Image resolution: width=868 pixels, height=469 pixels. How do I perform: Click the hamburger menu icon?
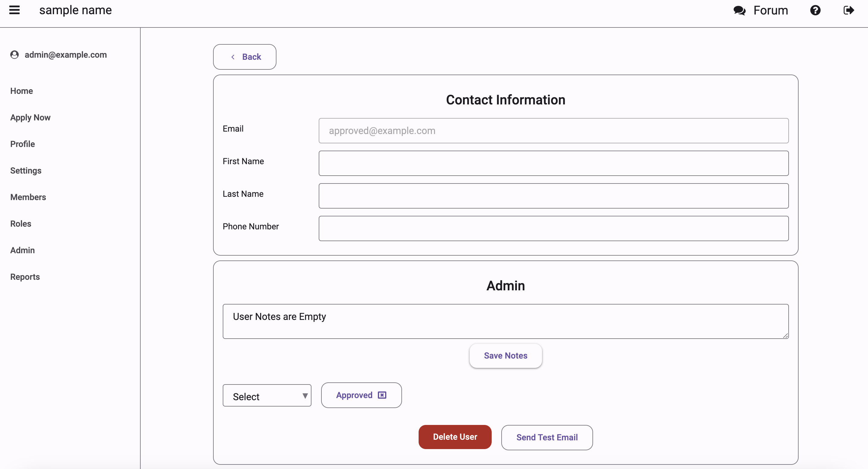click(16, 10)
